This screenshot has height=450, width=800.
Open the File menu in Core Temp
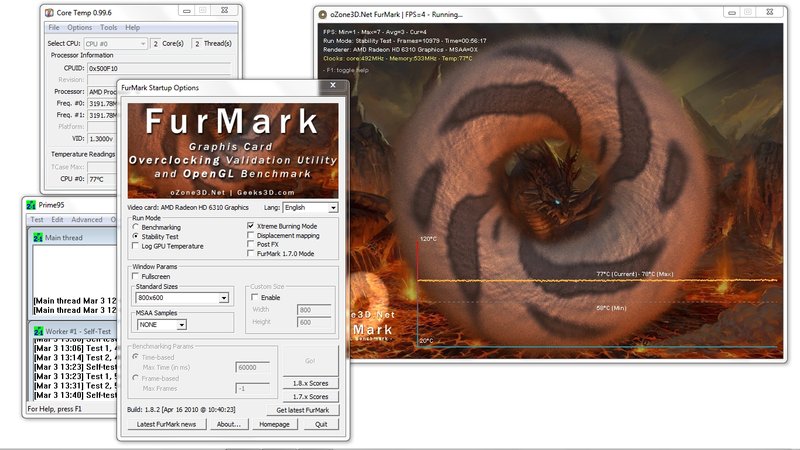tap(54, 28)
